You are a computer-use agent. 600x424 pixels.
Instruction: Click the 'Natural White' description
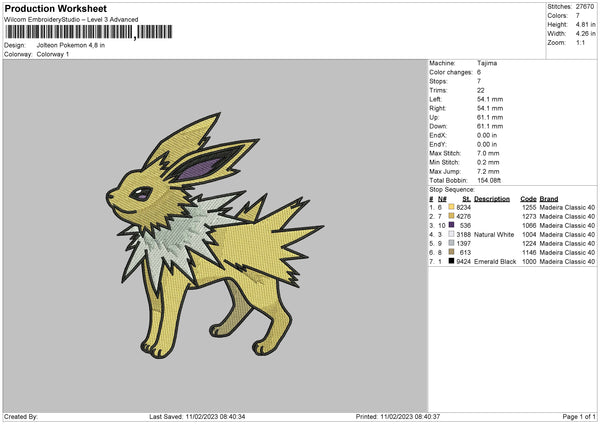coord(494,235)
